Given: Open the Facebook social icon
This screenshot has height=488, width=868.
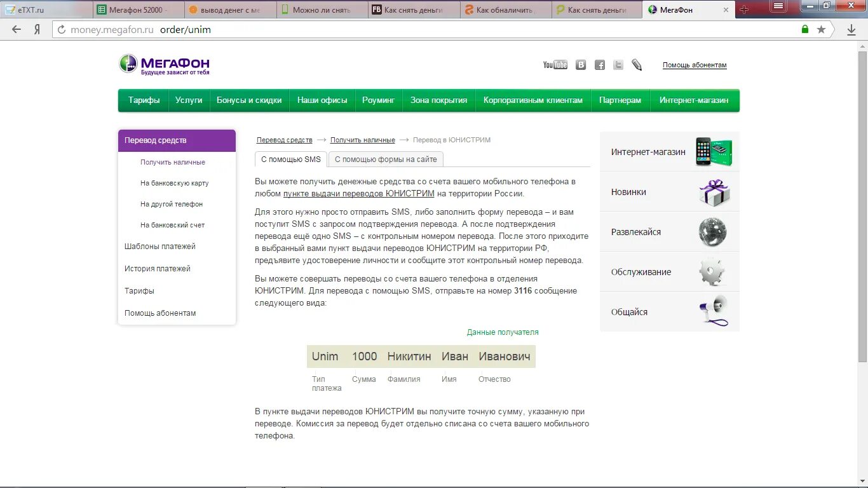Looking at the screenshot, I should pyautogui.click(x=600, y=65).
